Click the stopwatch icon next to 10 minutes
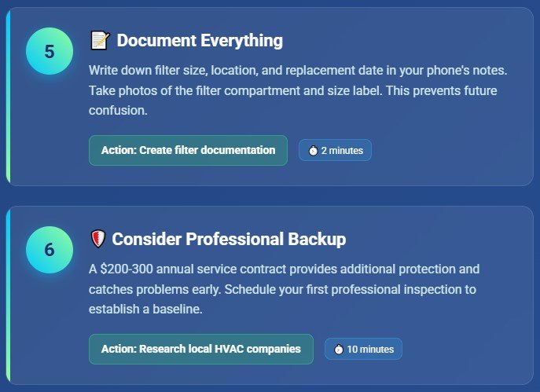540x392 pixels. point(339,350)
